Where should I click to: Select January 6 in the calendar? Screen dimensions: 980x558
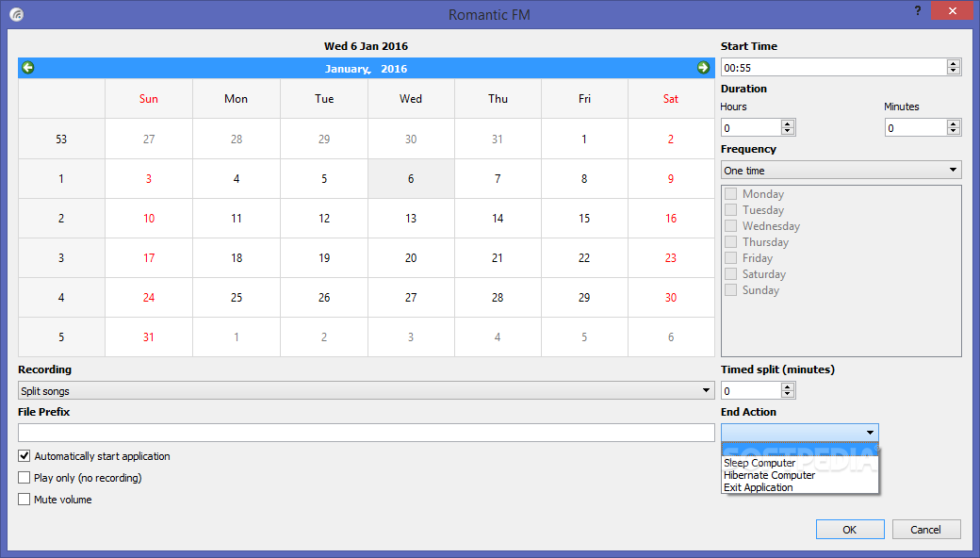[x=411, y=179]
